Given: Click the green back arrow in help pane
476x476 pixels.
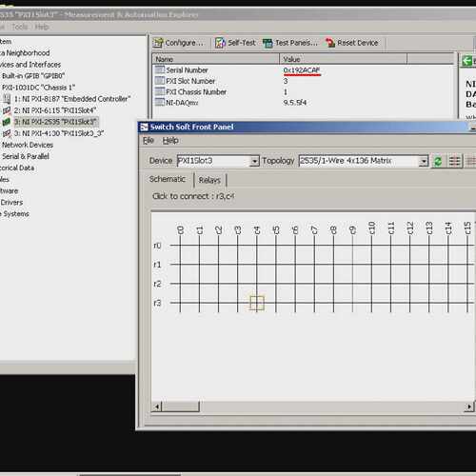Looking at the screenshot, I should pyautogui.click(x=466, y=61).
